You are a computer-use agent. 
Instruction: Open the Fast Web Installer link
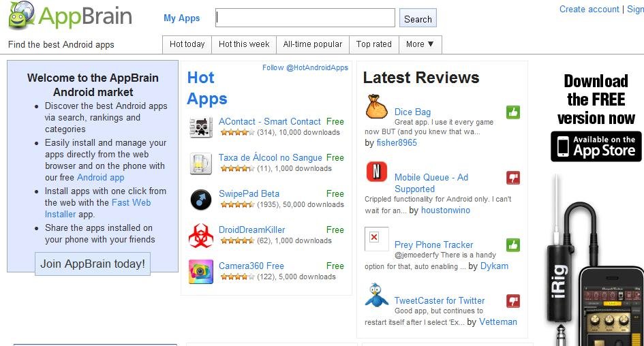pyautogui.click(x=97, y=208)
